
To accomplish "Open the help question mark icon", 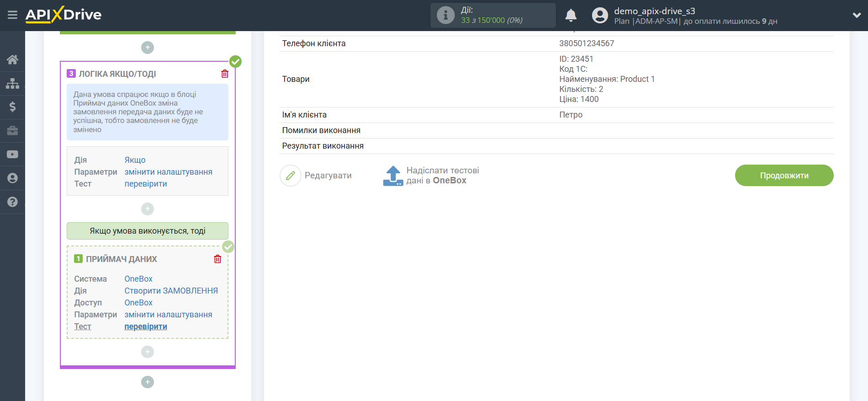I will tap(12, 202).
